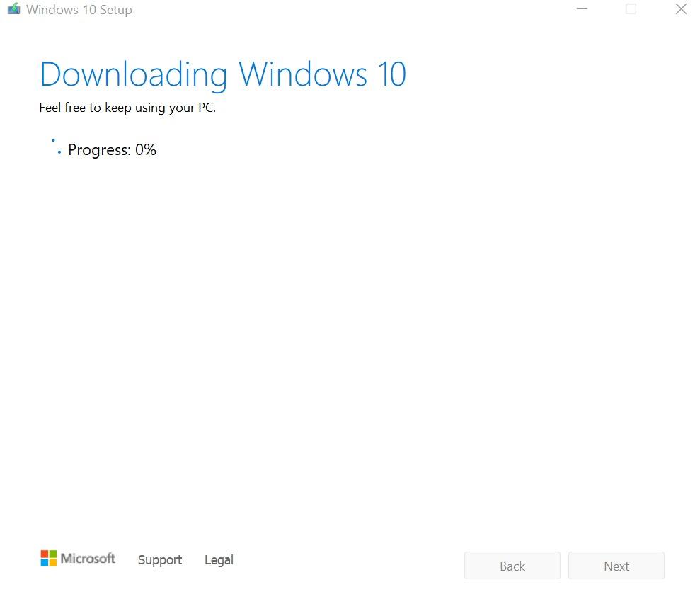Click the Progress: 0% text
The image size is (700, 604).
coord(112,150)
